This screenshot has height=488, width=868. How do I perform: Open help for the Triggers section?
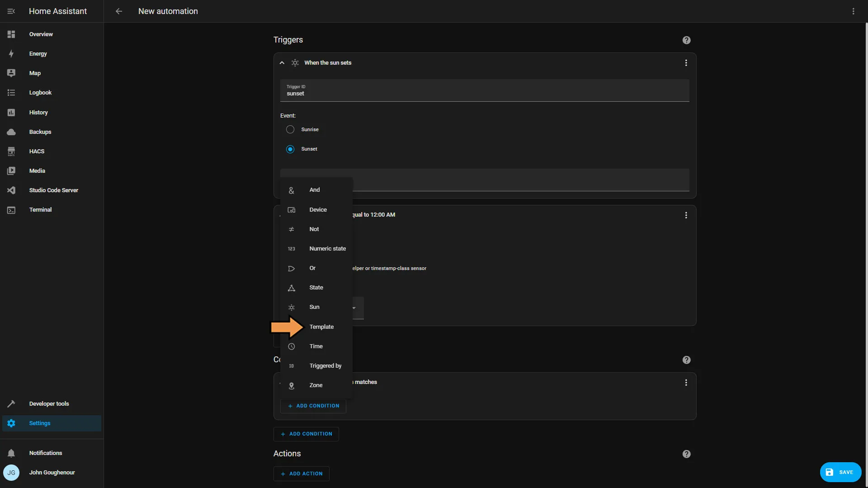tap(686, 40)
